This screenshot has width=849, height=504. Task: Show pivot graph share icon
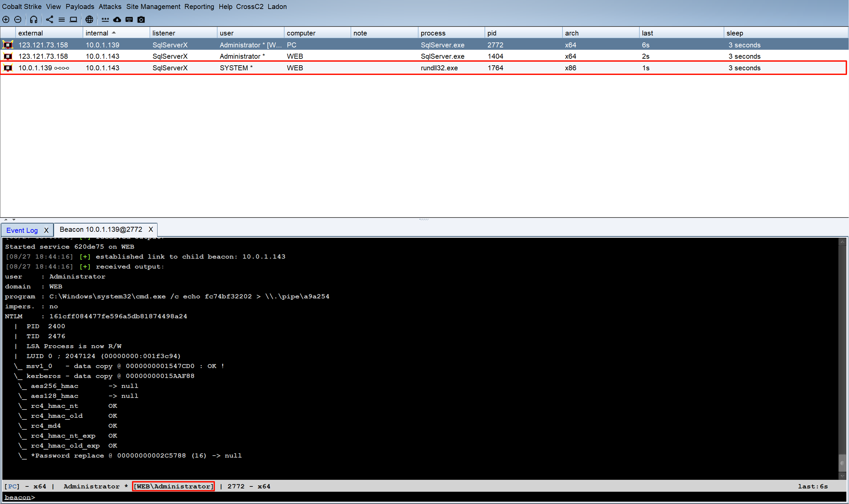(50, 19)
